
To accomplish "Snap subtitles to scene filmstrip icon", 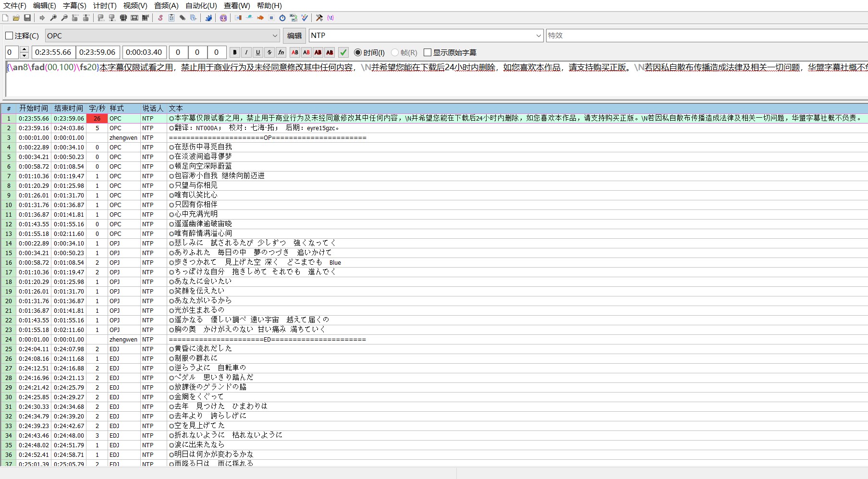I will point(134,18).
